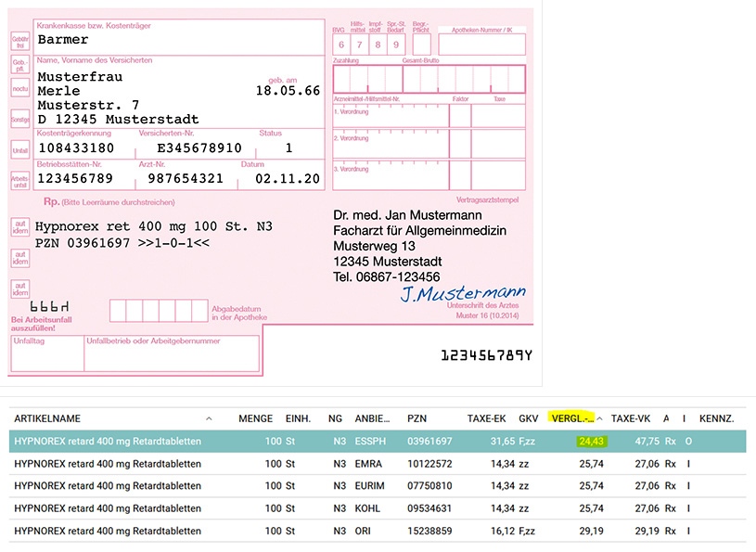Sort table by MENGE column header
The image size is (756, 552).
click(x=255, y=418)
